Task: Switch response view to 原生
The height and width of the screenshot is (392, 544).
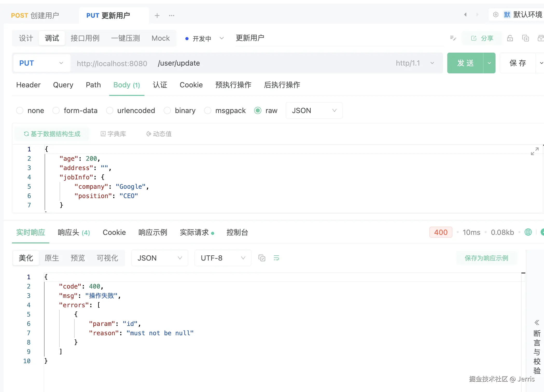Action: pos(52,258)
